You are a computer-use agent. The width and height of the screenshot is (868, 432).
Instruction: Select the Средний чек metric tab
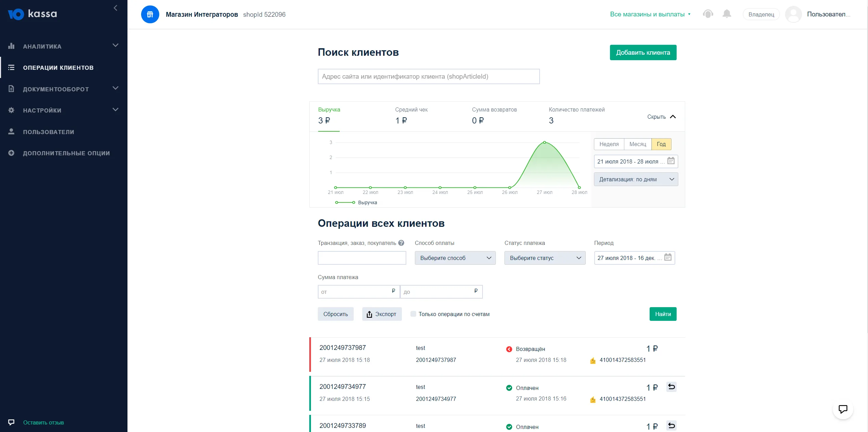click(x=411, y=116)
